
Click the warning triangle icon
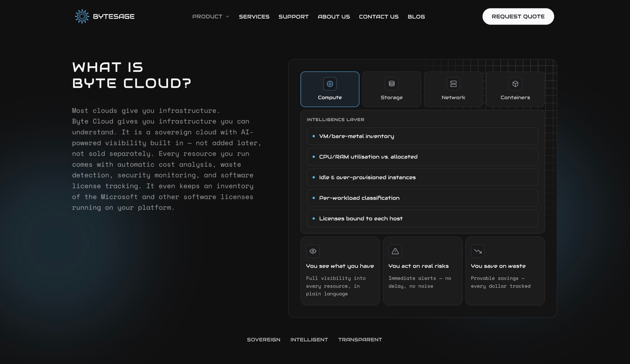click(395, 251)
